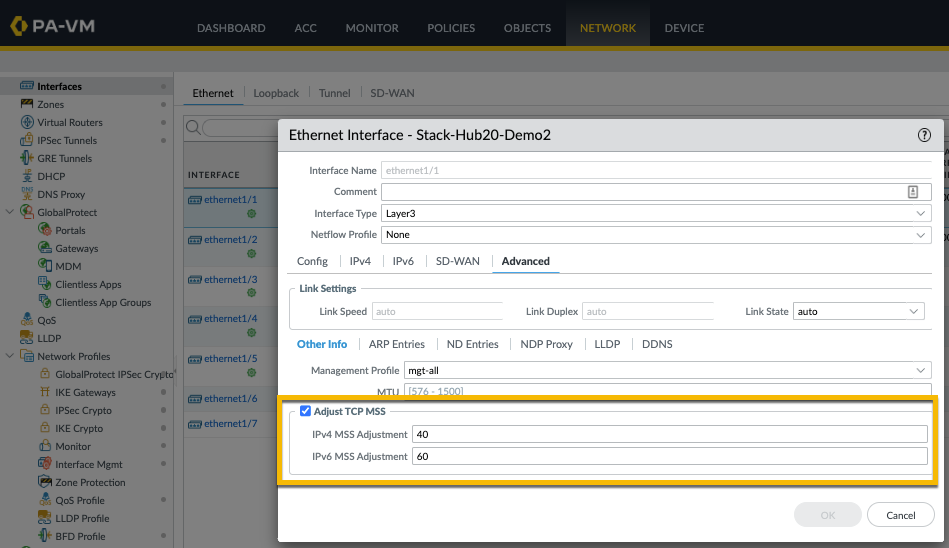The width and height of the screenshot is (949, 548).
Task: Click the Cancel button
Action: [900, 515]
